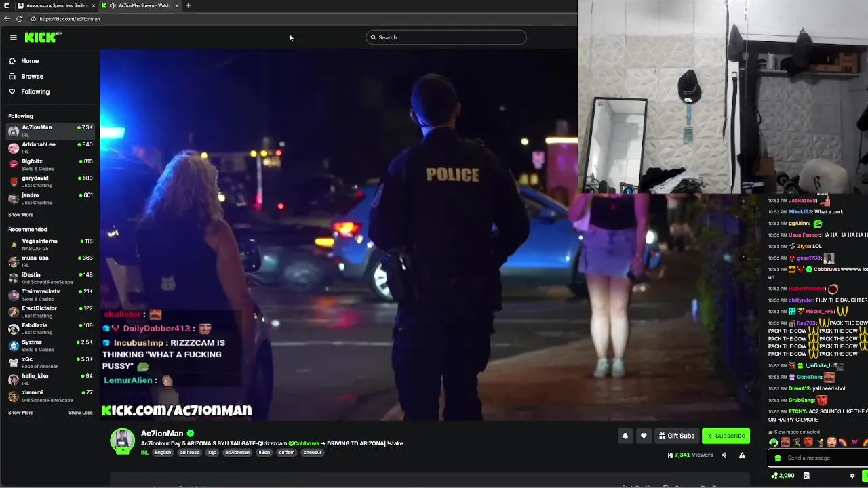This screenshot has width=868, height=488.
Task: Toggle notification bell for channel
Action: (625, 436)
